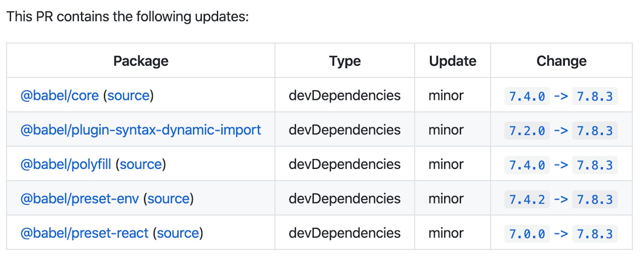Click the 7.4.2 version badge
The image size is (644, 257).
point(527,199)
